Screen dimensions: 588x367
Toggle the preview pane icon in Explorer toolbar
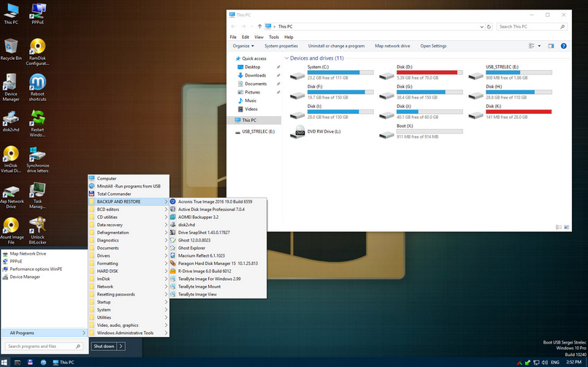(x=551, y=46)
